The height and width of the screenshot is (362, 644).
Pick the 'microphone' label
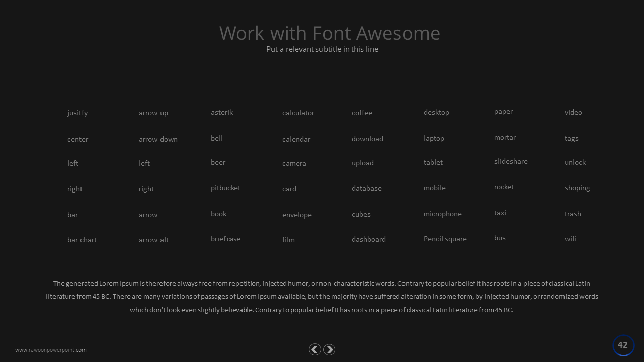coord(442,214)
